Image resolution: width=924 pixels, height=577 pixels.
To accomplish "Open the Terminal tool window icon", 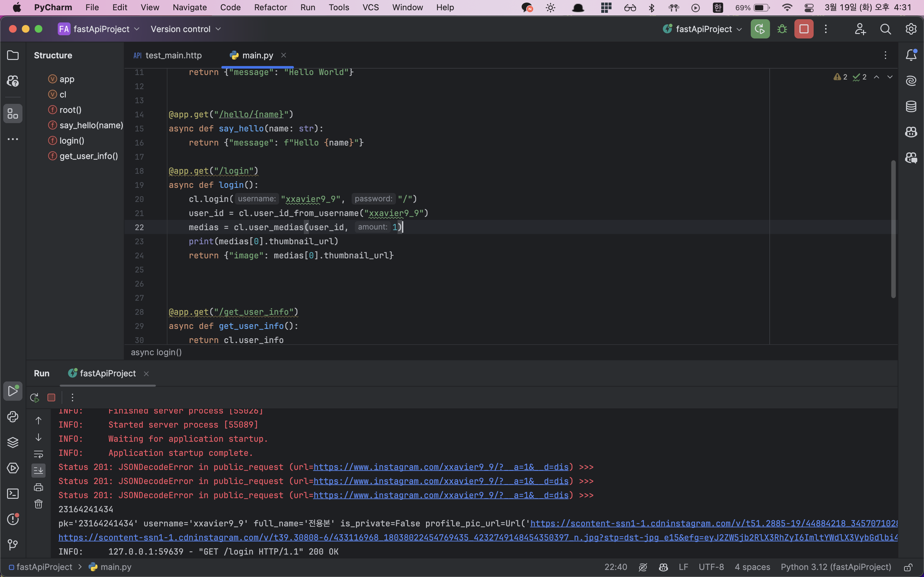I will point(13,494).
